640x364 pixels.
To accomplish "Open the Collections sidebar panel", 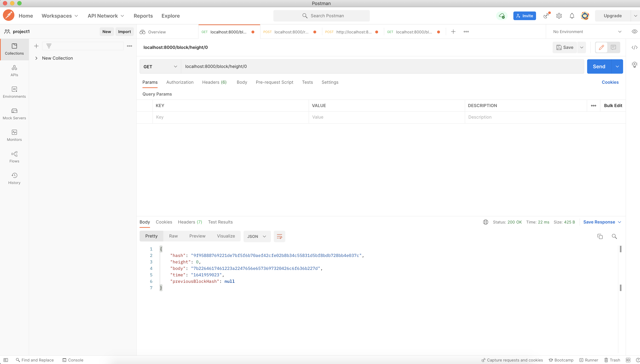I will coord(14,49).
